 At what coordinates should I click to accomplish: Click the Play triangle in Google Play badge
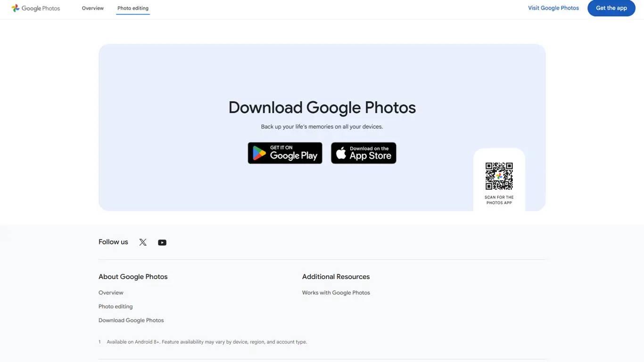(259, 153)
